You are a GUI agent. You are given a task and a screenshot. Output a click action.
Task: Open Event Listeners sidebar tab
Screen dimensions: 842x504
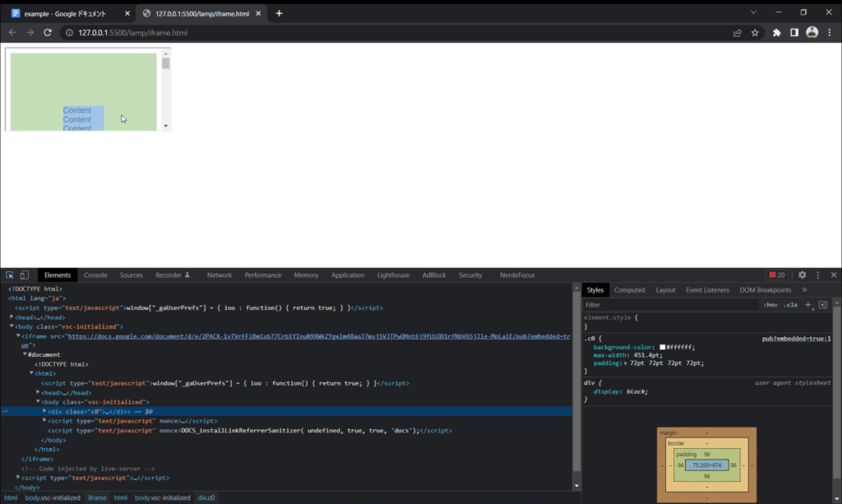click(x=707, y=290)
